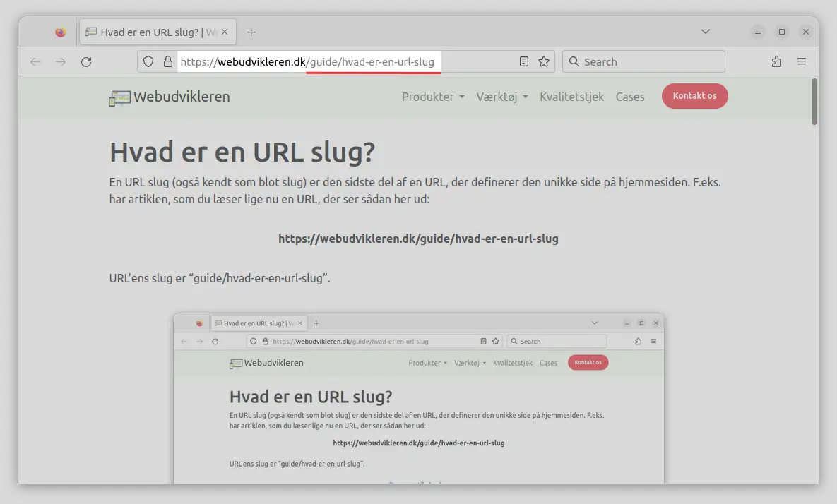Click the Webudvikleren logo

[x=169, y=97]
